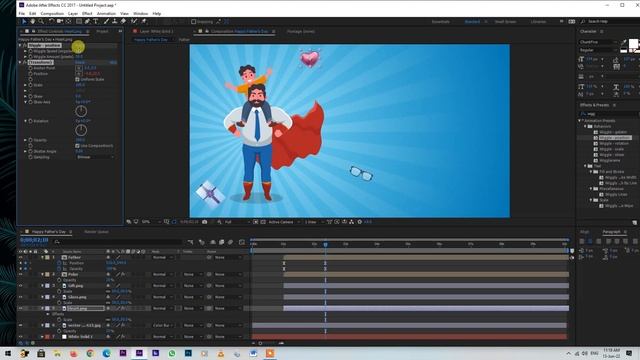Toggle the Snapping checkbox in toolbar
Viewport: 640px width, 360px height.
[193, 22]
